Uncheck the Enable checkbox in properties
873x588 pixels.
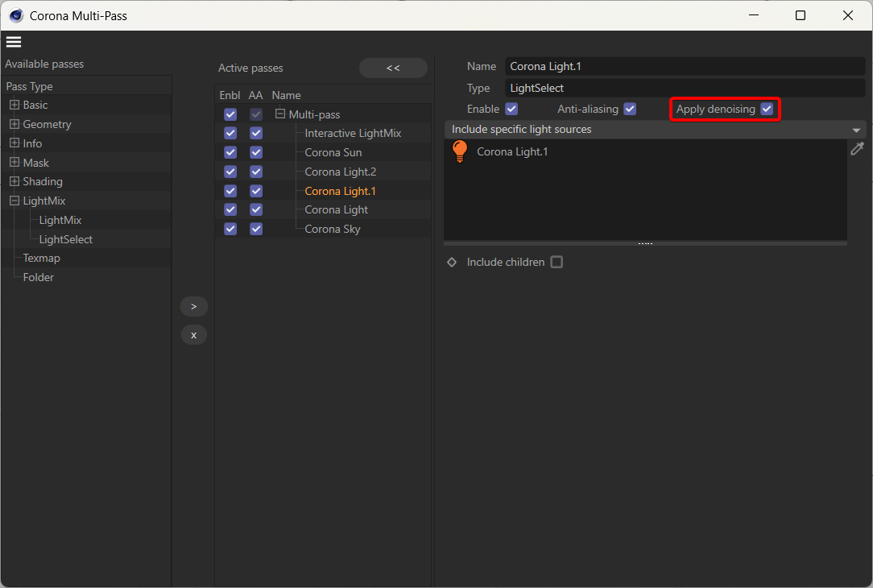point(511,109)
